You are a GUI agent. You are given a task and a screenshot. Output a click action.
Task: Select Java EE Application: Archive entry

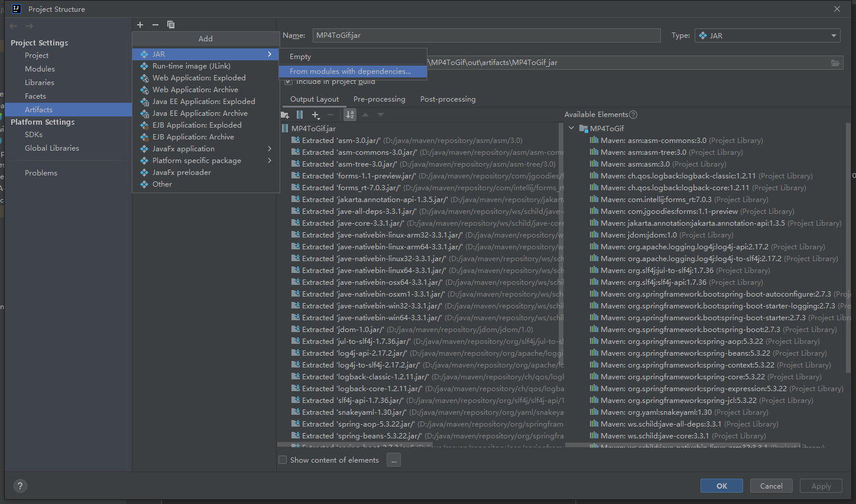(206, 113)
